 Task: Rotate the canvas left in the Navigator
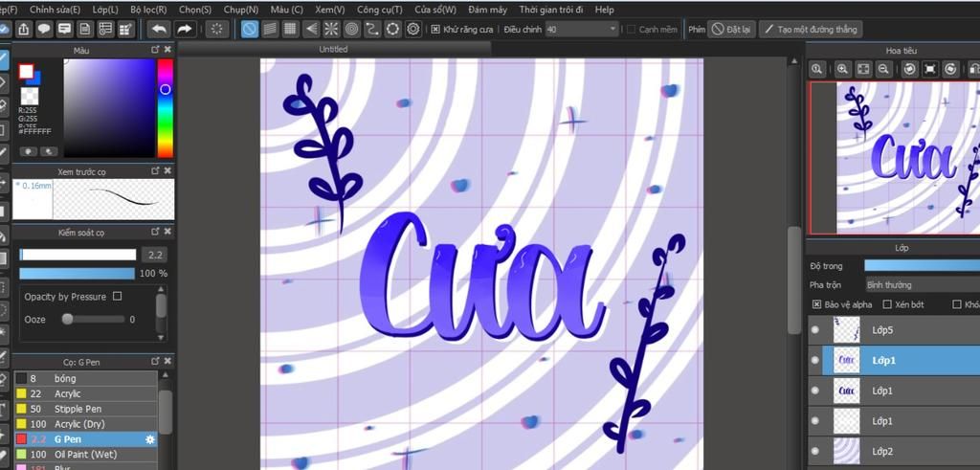(910, 69)
